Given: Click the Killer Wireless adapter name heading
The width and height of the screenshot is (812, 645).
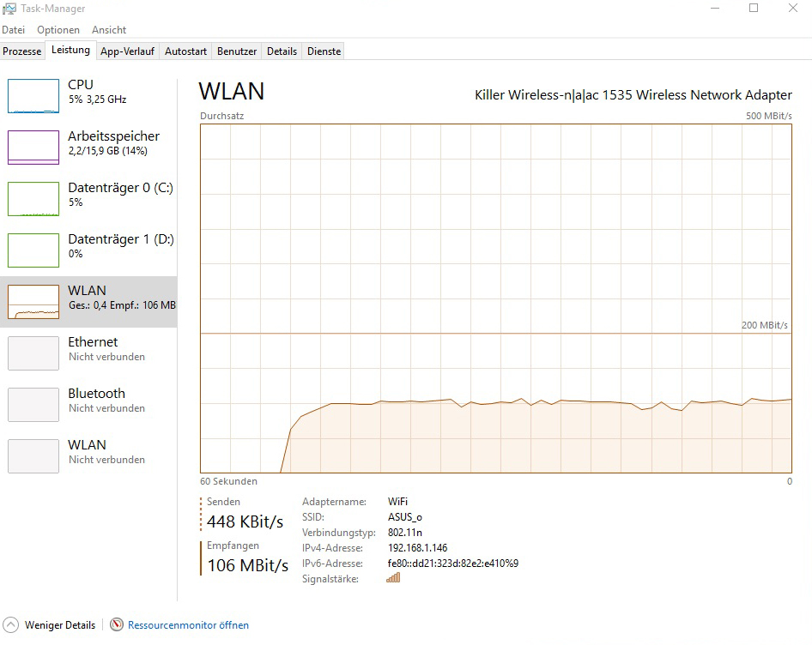Looking at the screenshot, I should [x=633, y=95].
